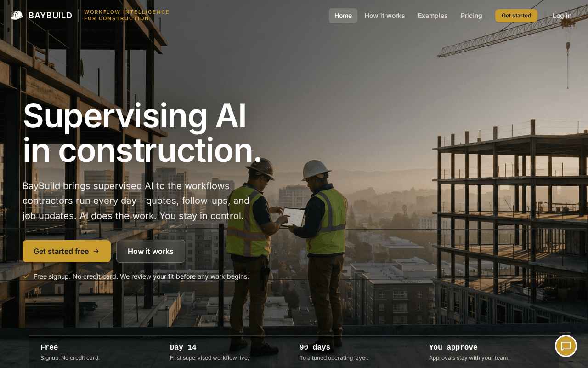The image size is (588, 368).
Task: Click the checkmark icon beside Free signup
Action: tap(26, 276)
